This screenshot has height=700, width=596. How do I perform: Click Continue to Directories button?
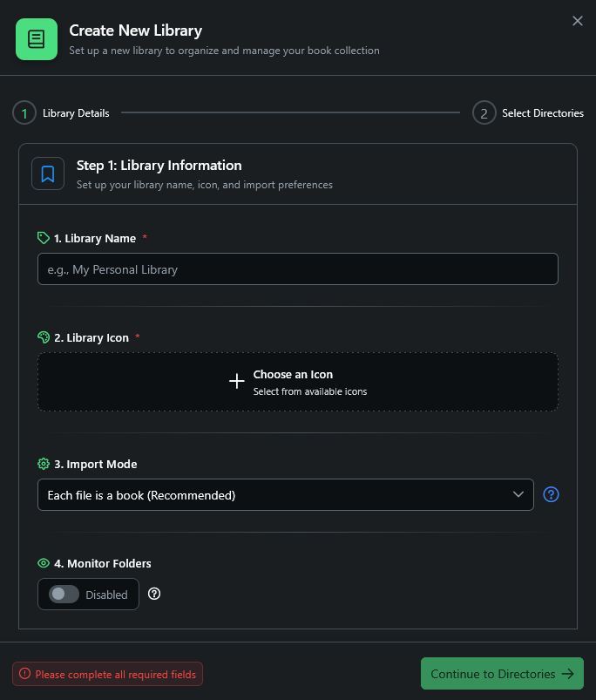point(501,674)
